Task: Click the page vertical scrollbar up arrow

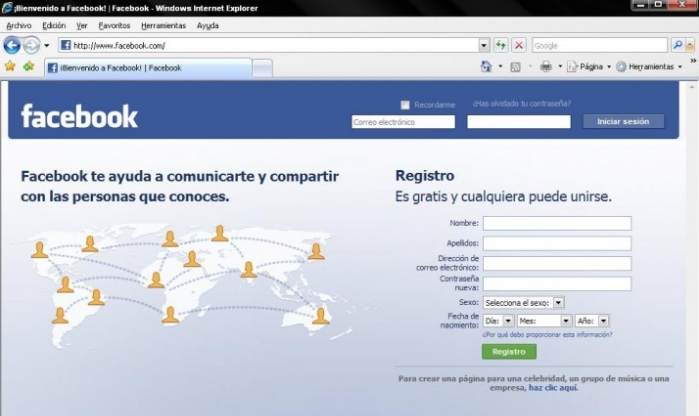Action: [x=692, y=86]
